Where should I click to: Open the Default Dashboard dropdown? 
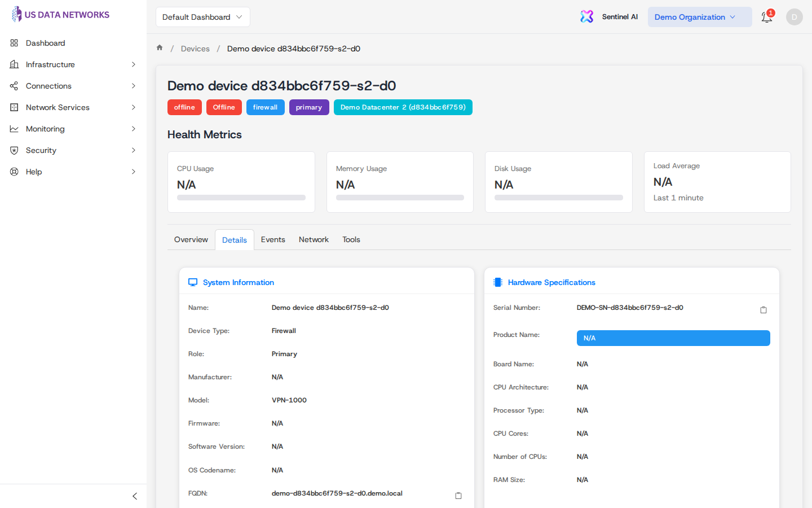pos(203,17)
